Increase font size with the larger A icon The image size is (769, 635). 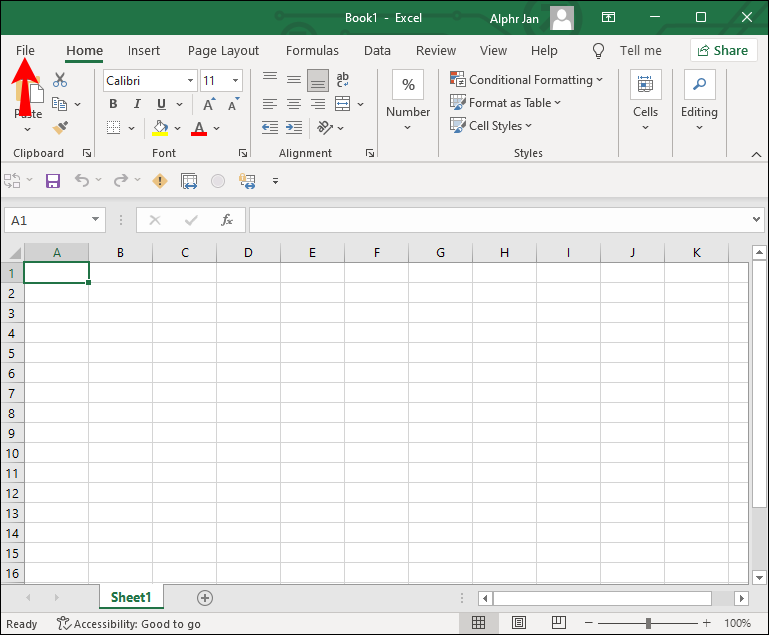pyautogui.click(x=209, y=104)
